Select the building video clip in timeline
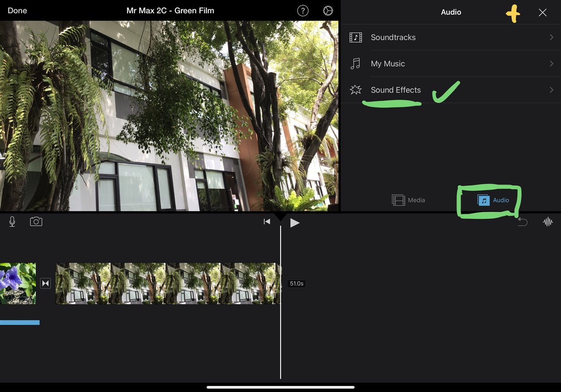Screen dimensions: 561x392 (x=168, y=283)
